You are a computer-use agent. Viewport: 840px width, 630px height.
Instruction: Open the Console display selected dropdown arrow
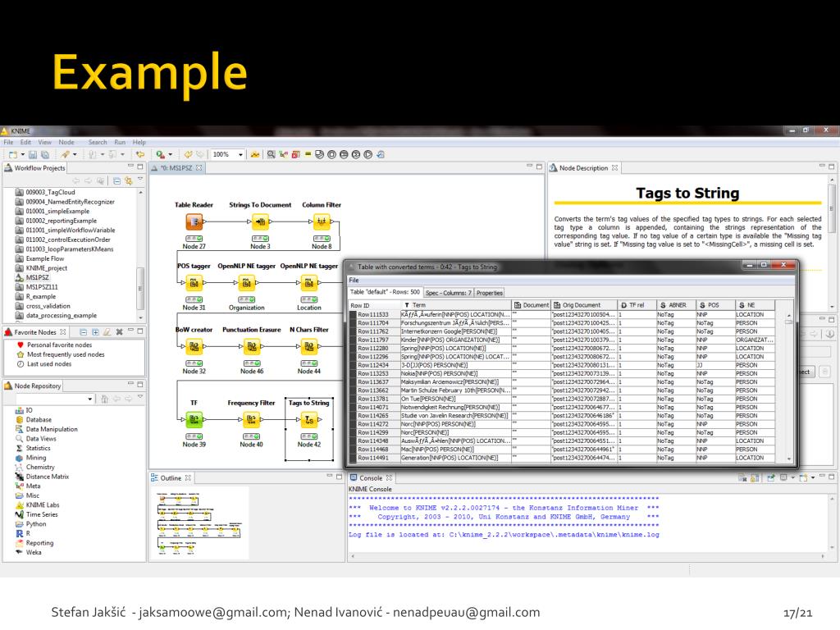[793, 478]
